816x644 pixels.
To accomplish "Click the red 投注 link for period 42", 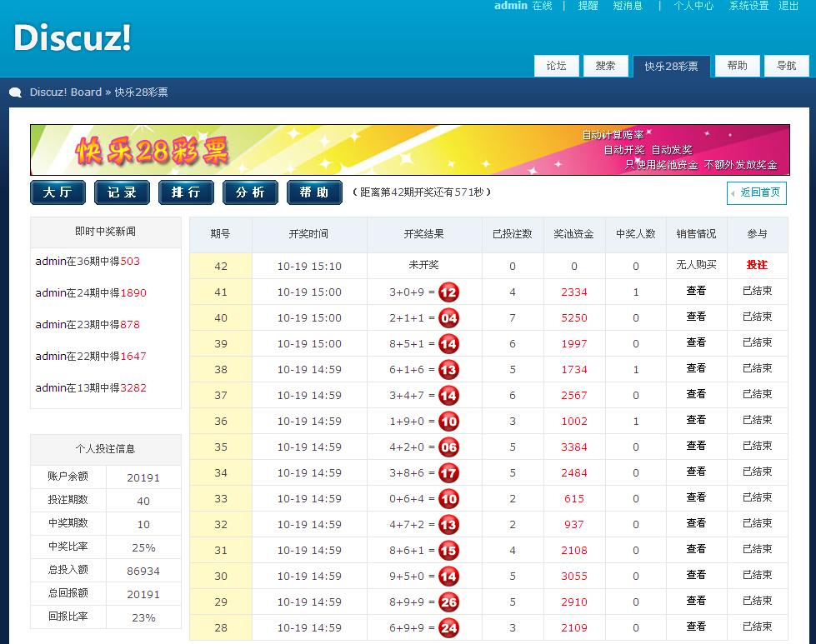I will 757,265.
